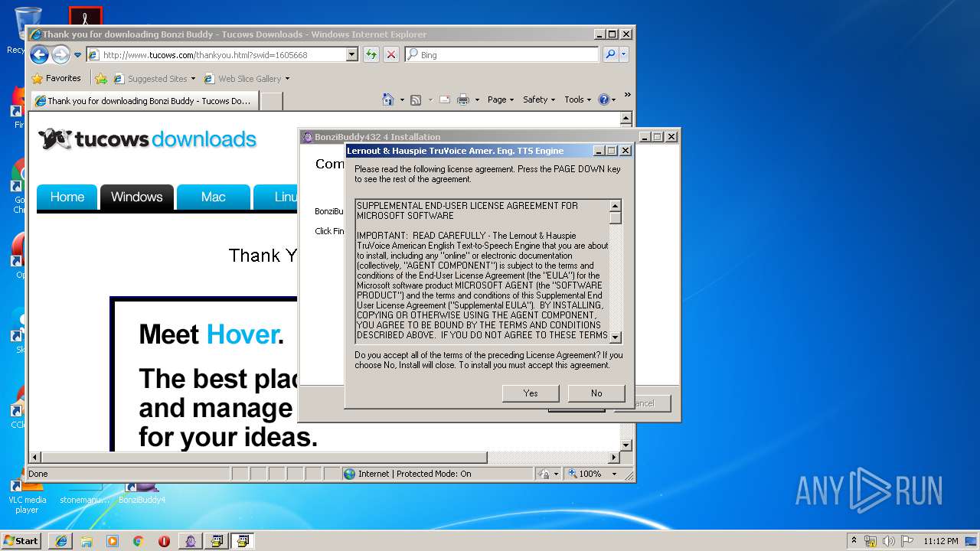This screenshot has width=980, height=551.
Task: Select the partially hidden Linux tab on Tucows
Action: click(x=276, y=197)
